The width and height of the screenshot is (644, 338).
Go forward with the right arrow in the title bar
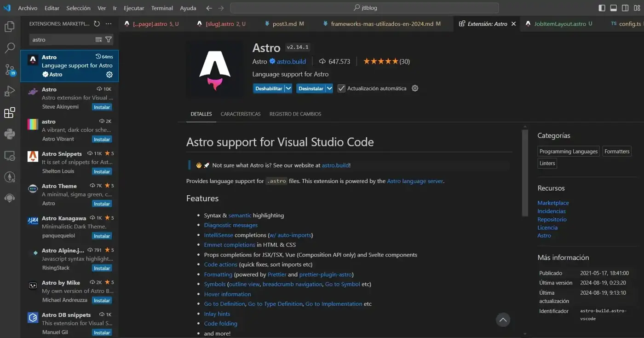221,8
